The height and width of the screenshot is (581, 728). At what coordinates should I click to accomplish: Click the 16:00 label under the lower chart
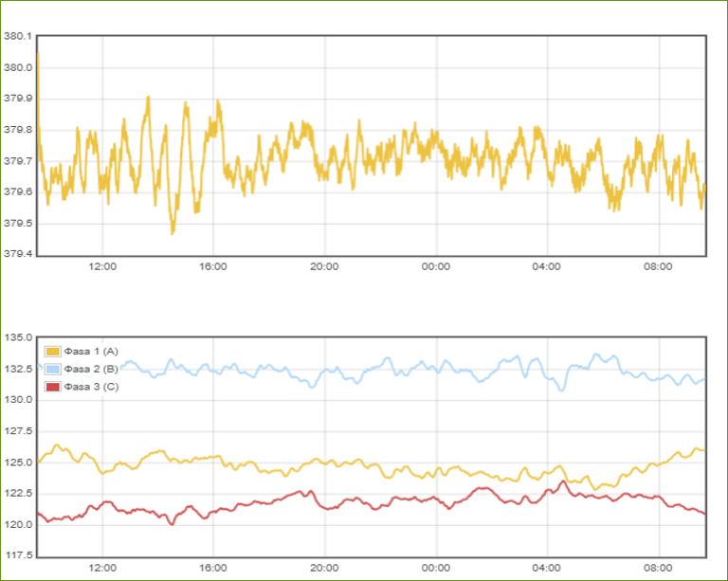coord(213,569)
